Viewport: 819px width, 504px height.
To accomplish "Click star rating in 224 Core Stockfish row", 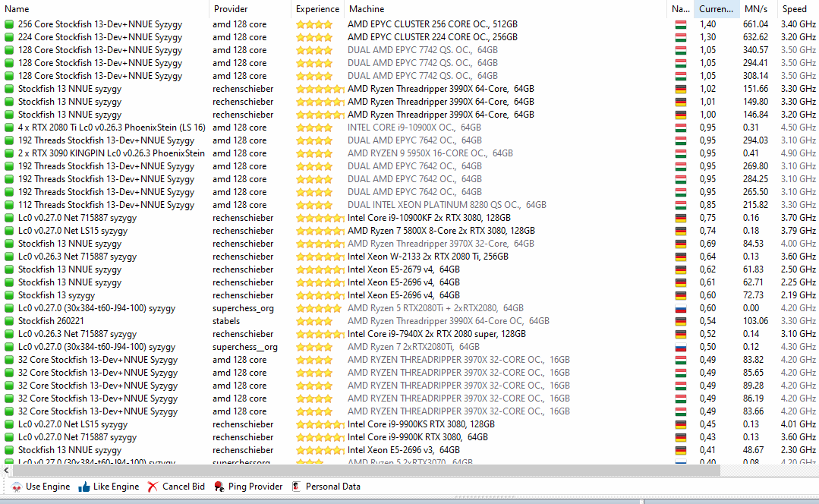I will point(314,37).
